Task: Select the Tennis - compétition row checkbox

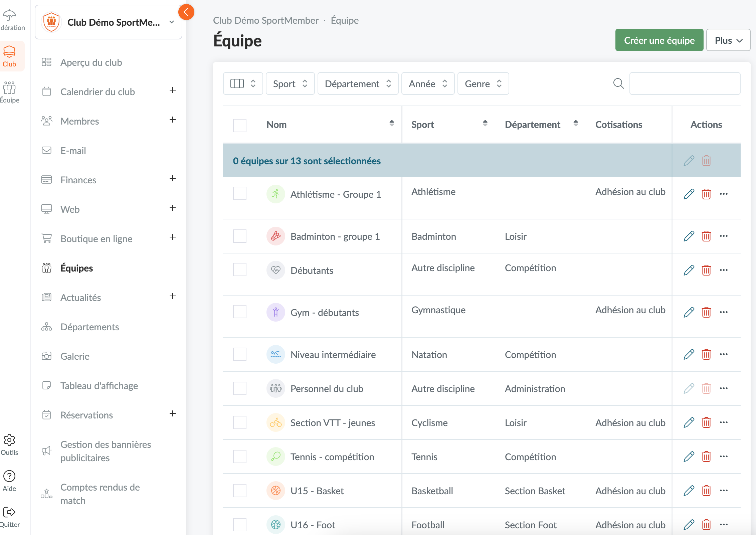Action: pyautogui.click(x=240, y=457)
